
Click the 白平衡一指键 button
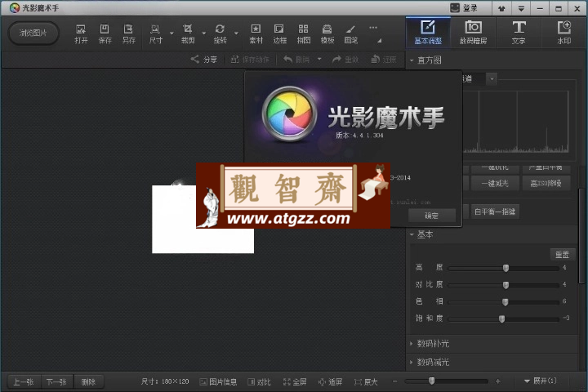pos(495,212)
